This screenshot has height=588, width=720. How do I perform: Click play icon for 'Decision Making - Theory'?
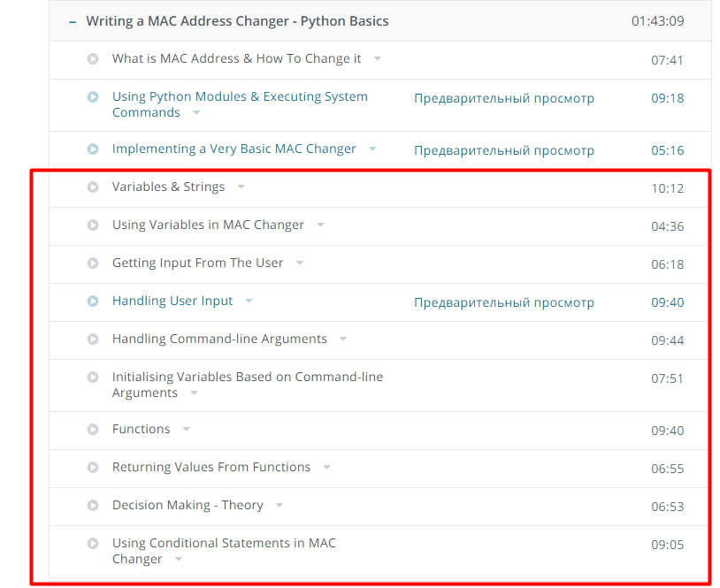93,506
